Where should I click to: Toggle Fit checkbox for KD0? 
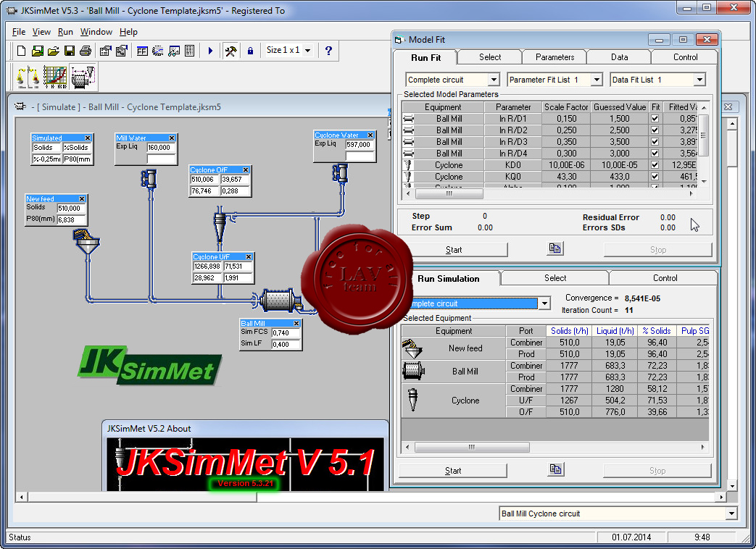click(655, 164)
